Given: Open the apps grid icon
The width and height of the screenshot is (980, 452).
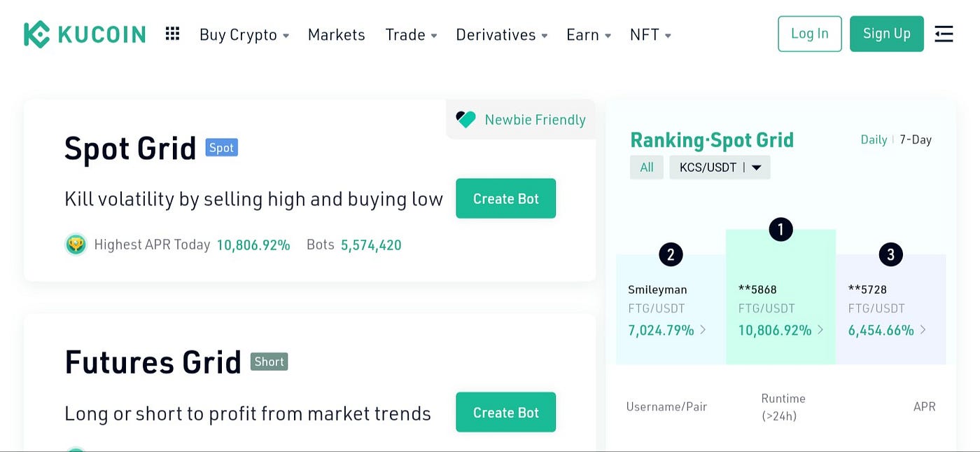Looking at the screenshot, I should pyautogui.click(x=172, y=34).
